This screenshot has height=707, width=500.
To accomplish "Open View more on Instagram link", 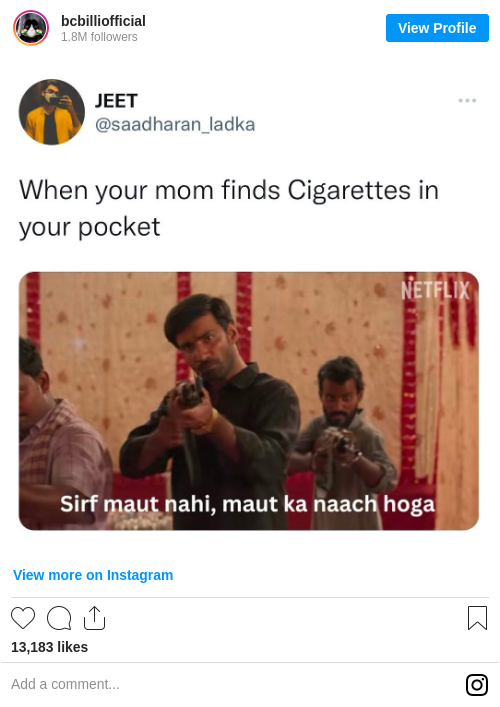I will point(93,575).
